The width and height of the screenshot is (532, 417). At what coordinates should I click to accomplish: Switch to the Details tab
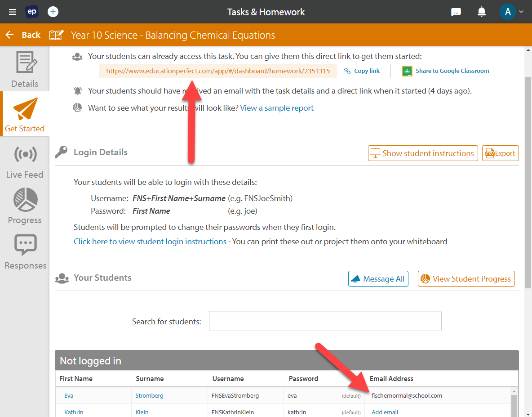pos(25,69)
